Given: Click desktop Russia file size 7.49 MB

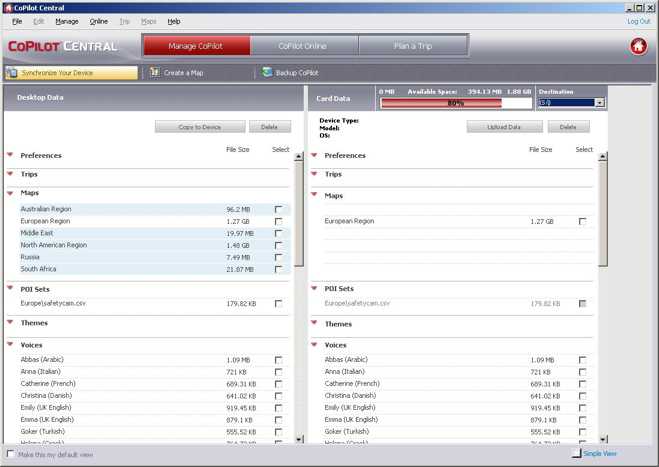Looking at the screenshot, I should 238,257.
